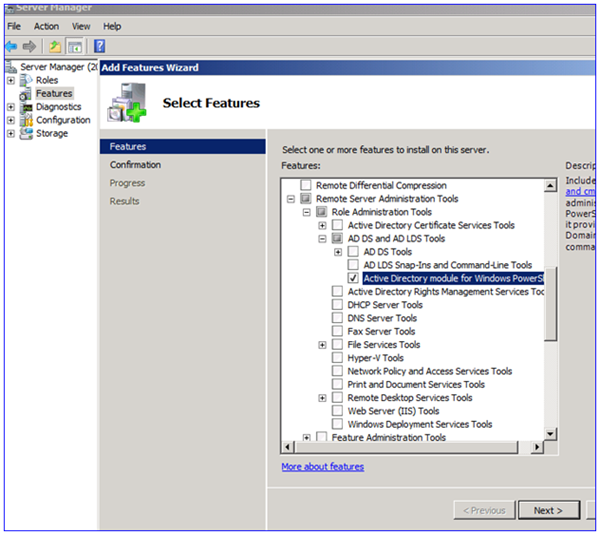Toggle Remote Server Administration Tools checkbox
This screenshot has width=600, height=535.
tap(306, 199)
